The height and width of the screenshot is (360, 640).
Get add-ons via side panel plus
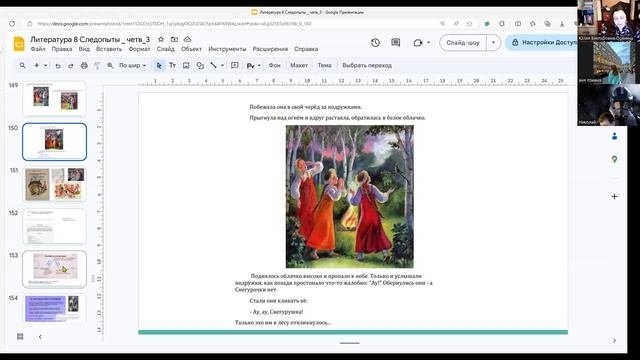(x=614, y=196)
